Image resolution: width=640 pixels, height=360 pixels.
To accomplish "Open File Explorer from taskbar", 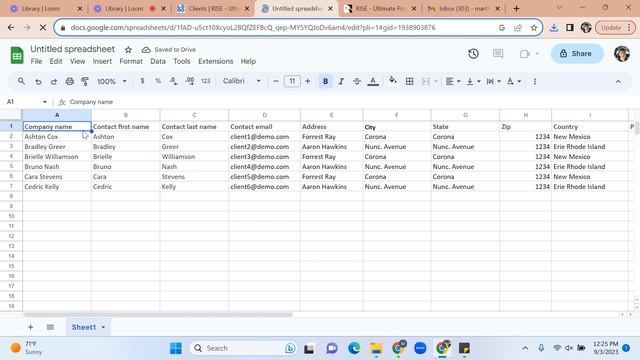I will click(376, 348).
